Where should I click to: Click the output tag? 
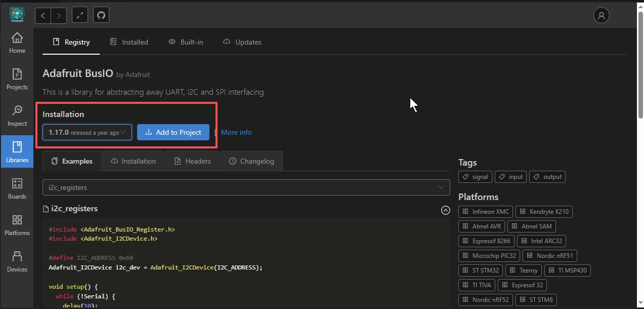coord(547,177)
